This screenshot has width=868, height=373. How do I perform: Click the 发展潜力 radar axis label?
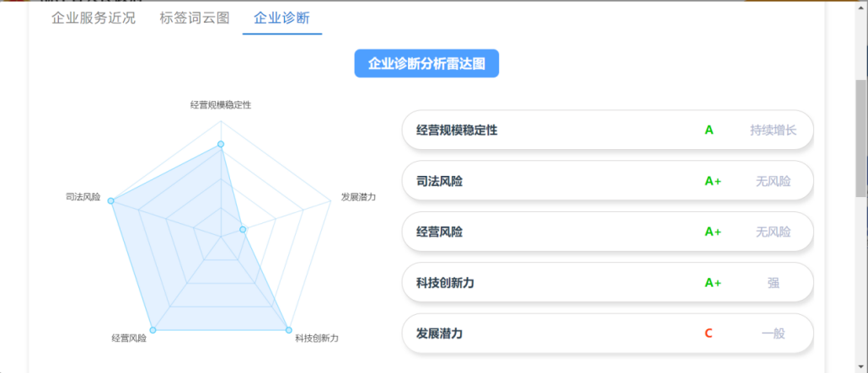point(358,197)
